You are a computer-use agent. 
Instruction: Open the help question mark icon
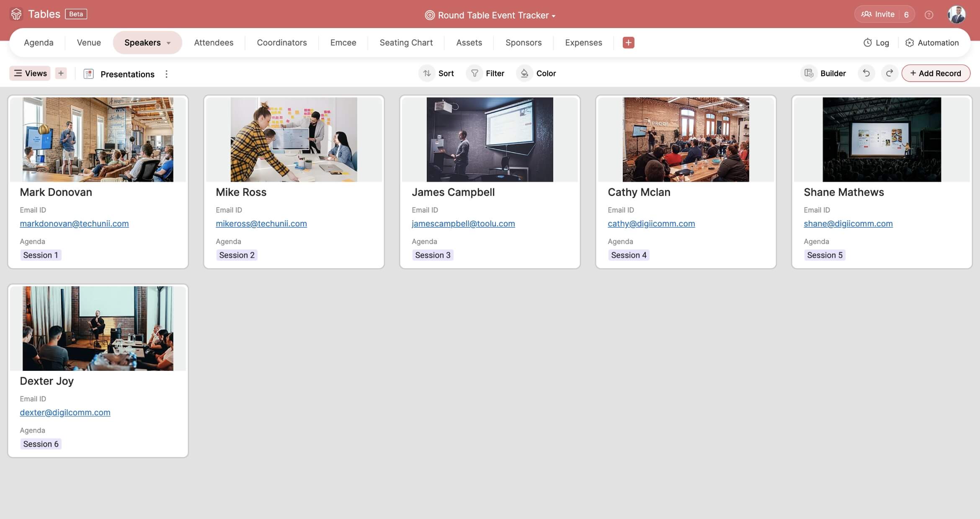click(x=929, y=15)
